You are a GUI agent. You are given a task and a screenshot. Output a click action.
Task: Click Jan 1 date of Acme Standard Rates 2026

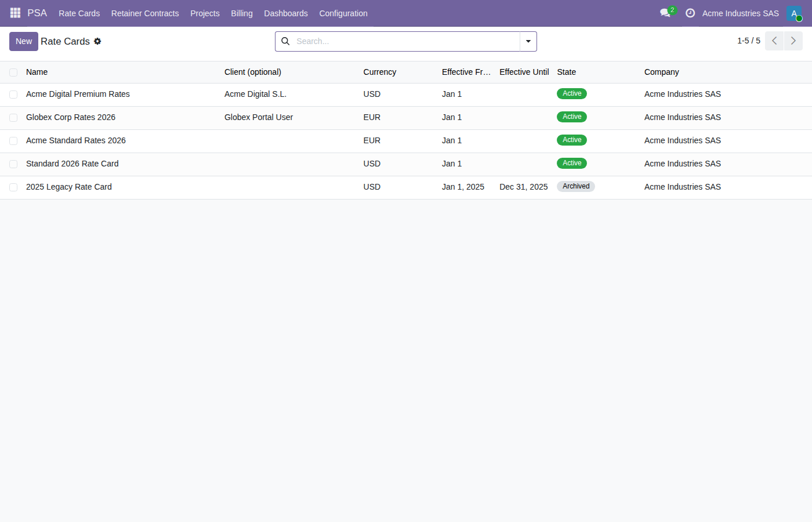452,140
